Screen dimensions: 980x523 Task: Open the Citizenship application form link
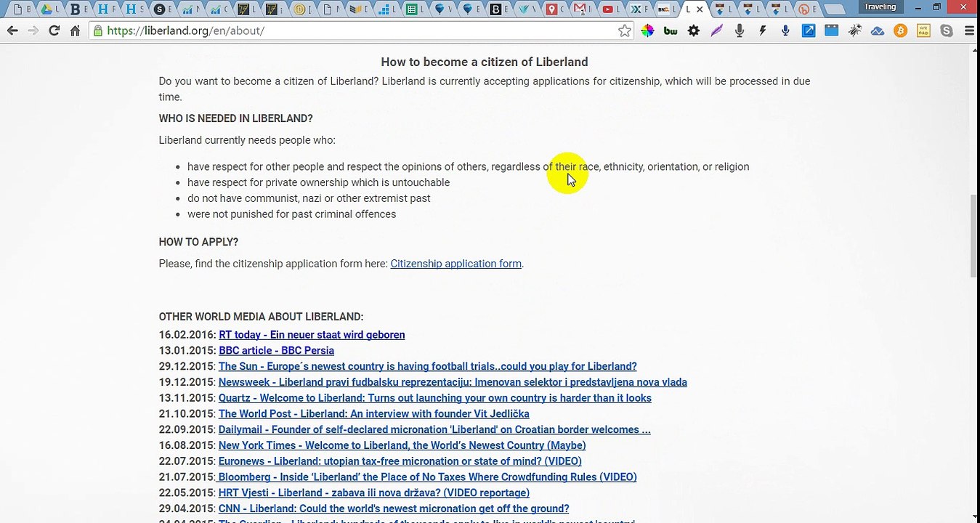455,264
